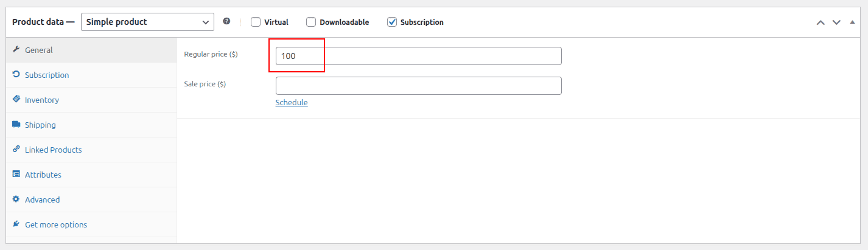This screenshot has height=250, width=868.
Task: Click the Subscription refresh icon in sidebar
Action: tap(16, 75)
